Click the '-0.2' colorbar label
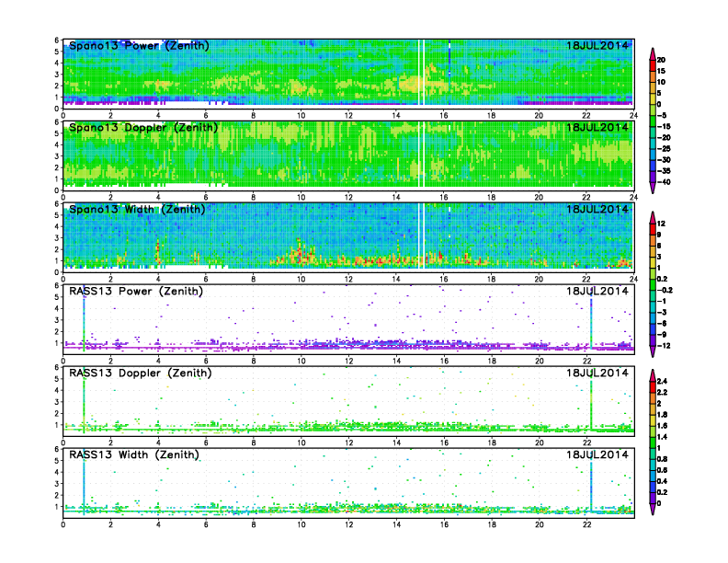This screenshot has height=563, width=728. coord(665,290)
